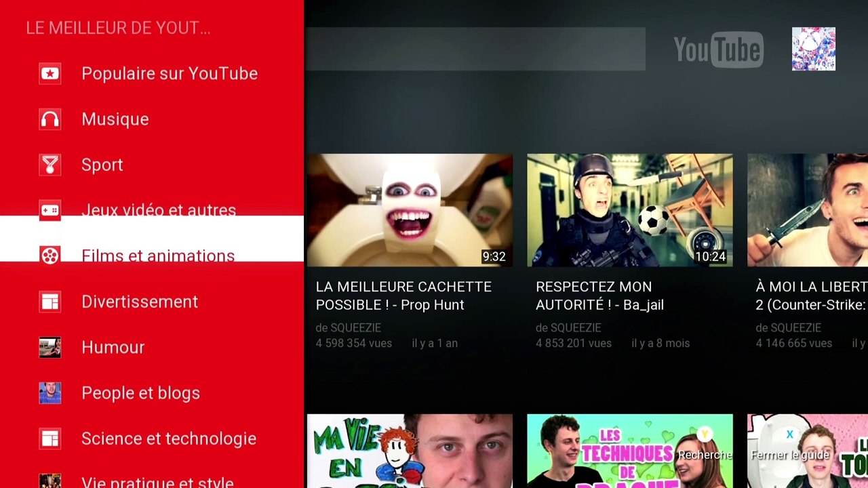Click title À MOI LA LIBERT... Counter-Strike
Screen dimensions: 868x488
tap(812, 296)
